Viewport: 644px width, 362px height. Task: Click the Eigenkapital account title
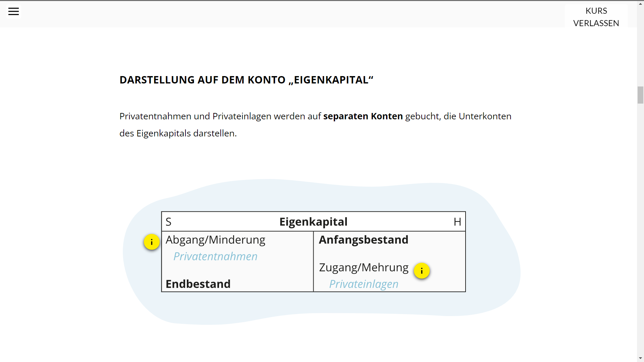313,222
